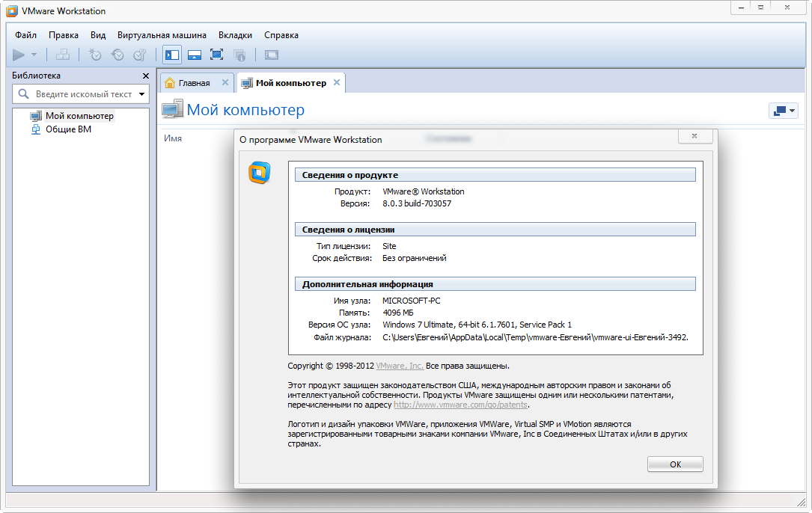Expand the power options dropdown arrow
This screenshot has height=513, width=812.
tap(34, 55)
